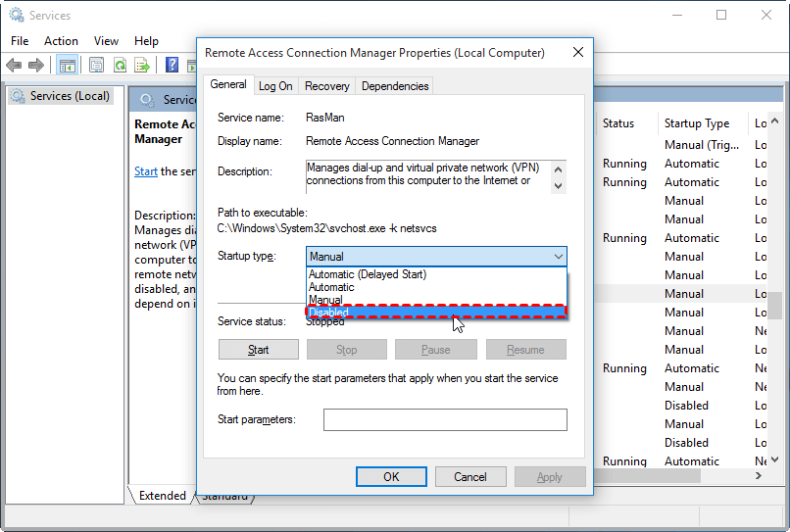Open the Action menu
This screenshot has width=790, height=532.
tap(61, 41)
